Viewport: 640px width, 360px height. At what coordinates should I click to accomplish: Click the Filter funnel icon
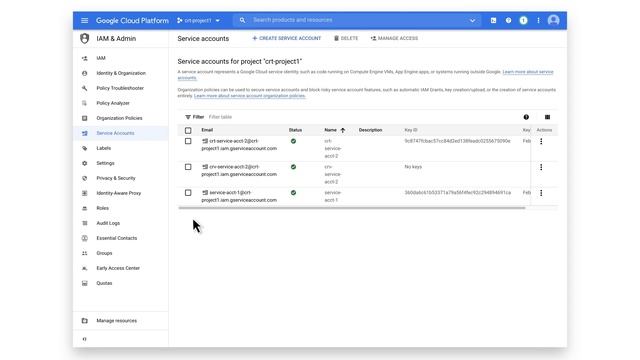tap(188, 117)
